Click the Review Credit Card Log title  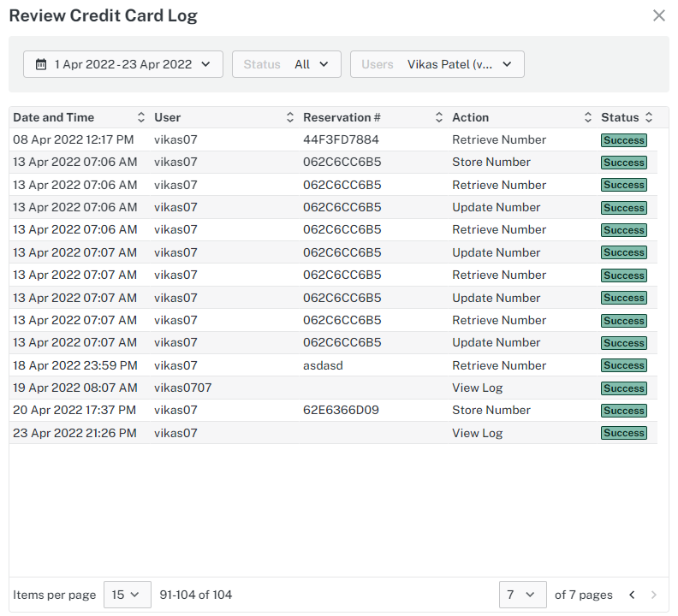(x=103, y=16)
